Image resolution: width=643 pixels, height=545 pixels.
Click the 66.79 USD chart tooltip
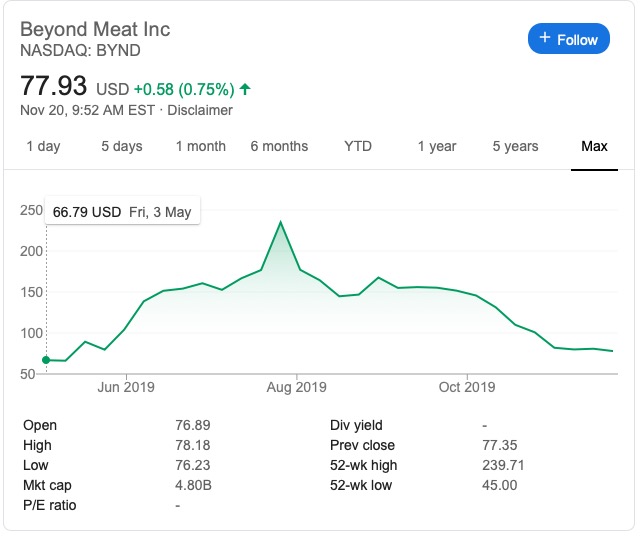pyautogui.click(x=123, y=212)
